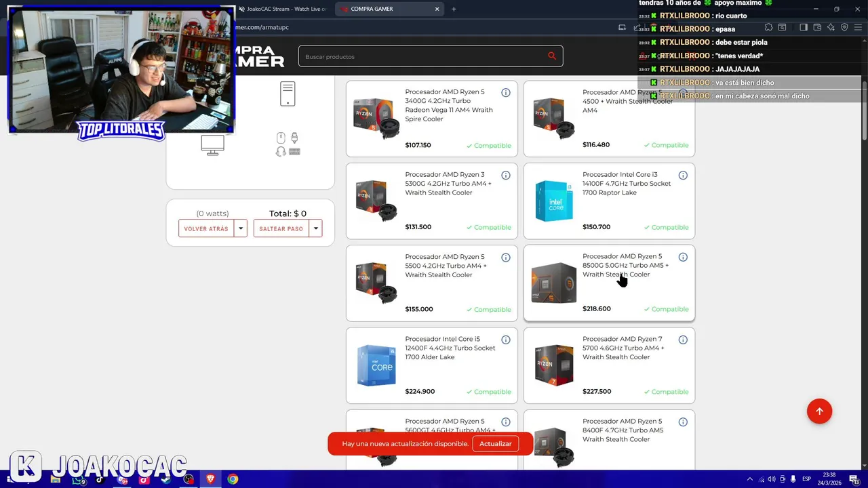This screenshot has height=488, width=868.
Task: Click the $224.900 price text
Action: coord(420,391)
